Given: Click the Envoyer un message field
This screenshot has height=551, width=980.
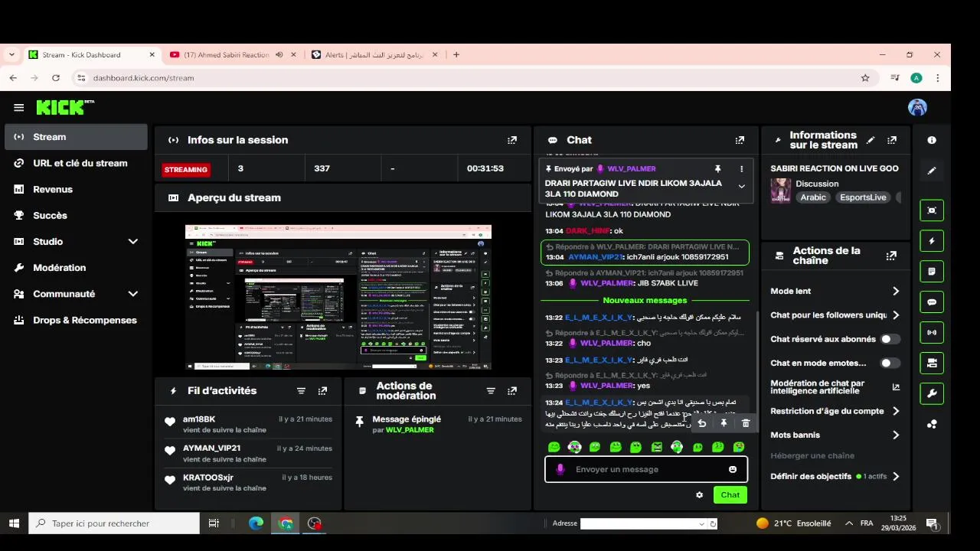Looking at the screenshot, I should [x=646, y=469].
